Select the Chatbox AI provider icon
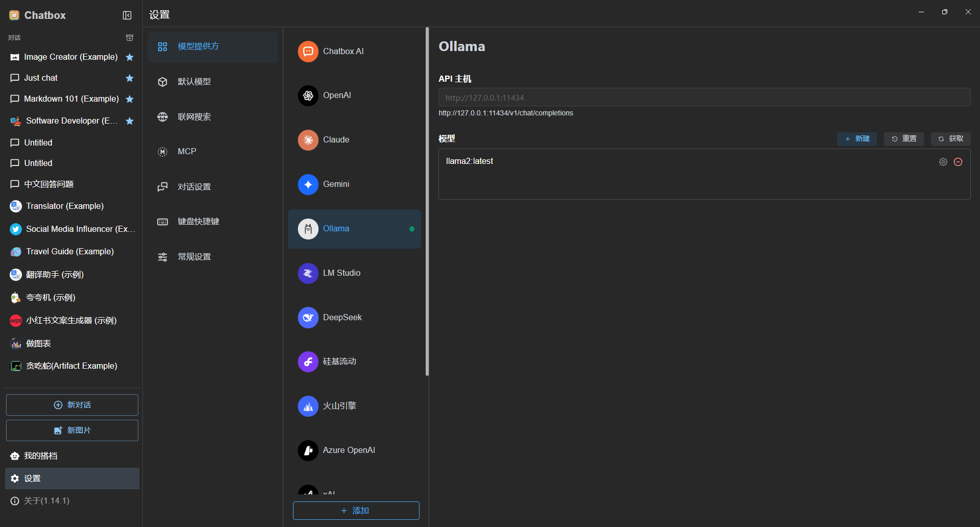 308,52
